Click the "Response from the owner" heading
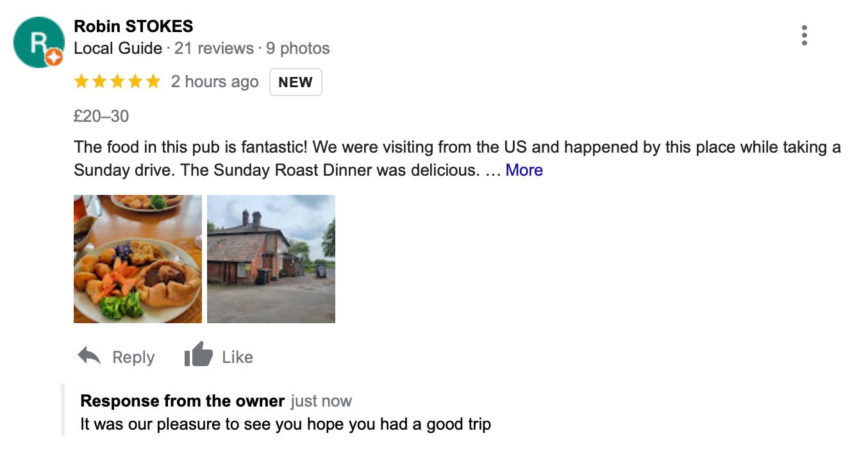The image size is (868, 454). pyautogui.click(x=182, y=401)
